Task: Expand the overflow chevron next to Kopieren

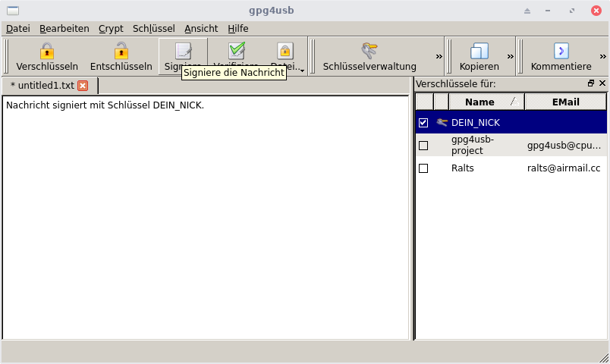Action: click(510, 56)
